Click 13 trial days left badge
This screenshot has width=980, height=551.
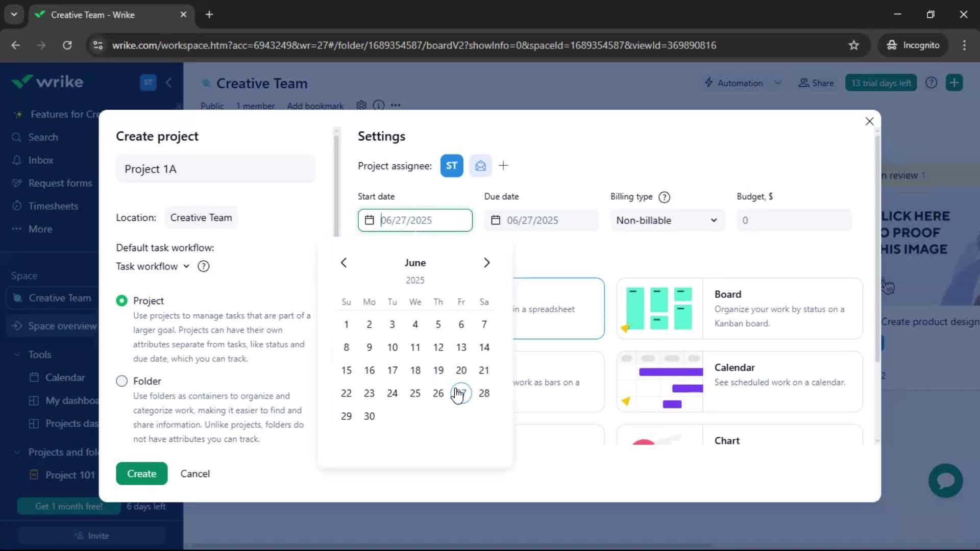(881, 83)
